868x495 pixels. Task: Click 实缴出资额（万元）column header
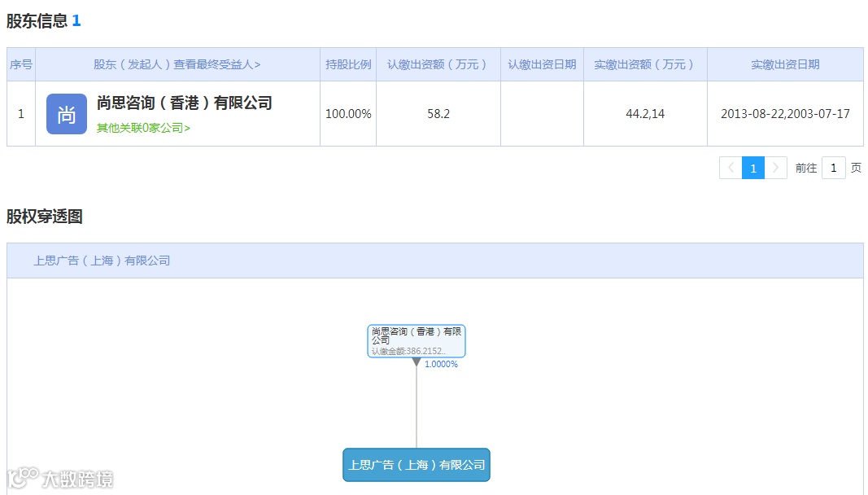[x=645, y=64]
